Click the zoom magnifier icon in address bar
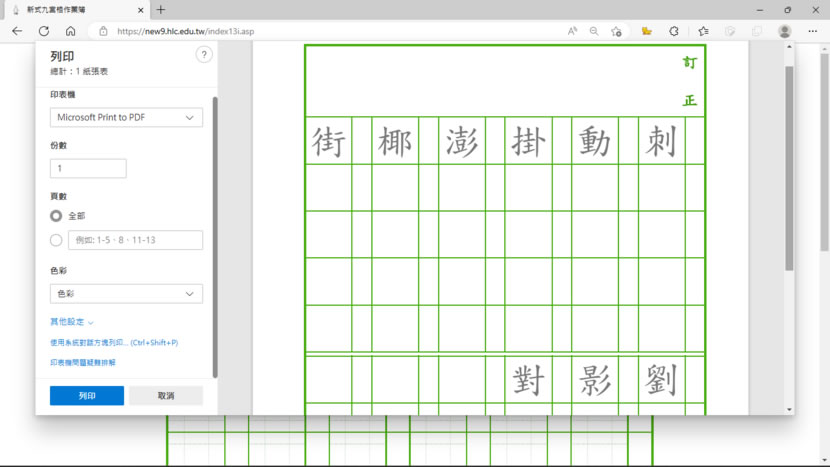Image resolution: width=830 pixels, height=467 pixels. [x=594, y=31]
